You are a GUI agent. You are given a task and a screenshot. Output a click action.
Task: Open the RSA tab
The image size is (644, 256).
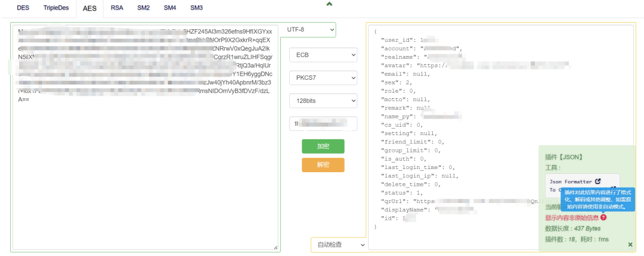[117, 8]
